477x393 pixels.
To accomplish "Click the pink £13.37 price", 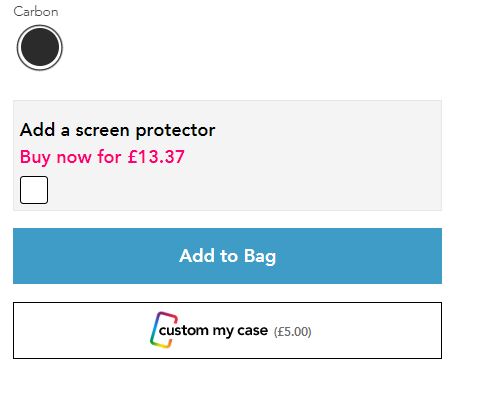I will click(156, 157).
